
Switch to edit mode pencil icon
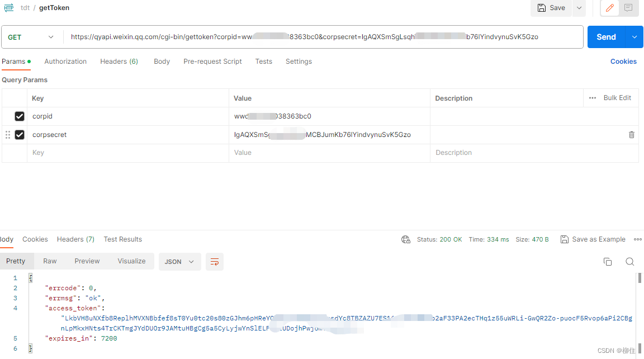pos(610,8)
